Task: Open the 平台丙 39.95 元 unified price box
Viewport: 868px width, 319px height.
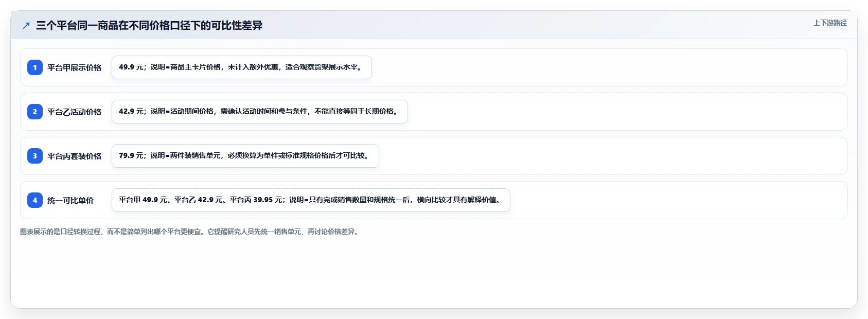Action: [311, 200]
